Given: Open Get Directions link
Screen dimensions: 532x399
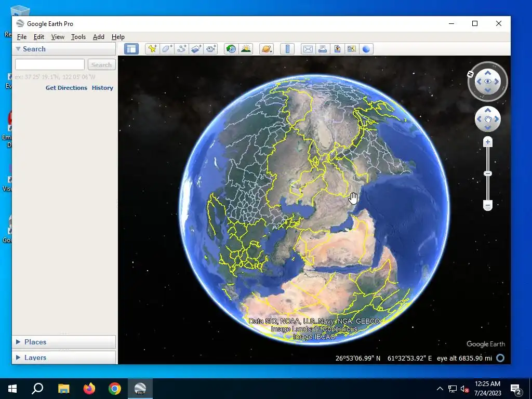Looking at the screenshot, I should click(66, 87).
